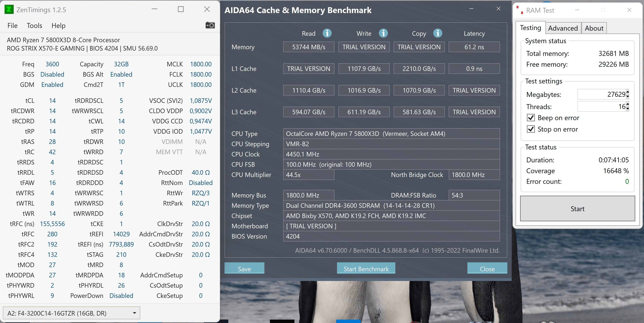Click the Threads input field
The image size is (644, 323).
[x=601, y=106]
